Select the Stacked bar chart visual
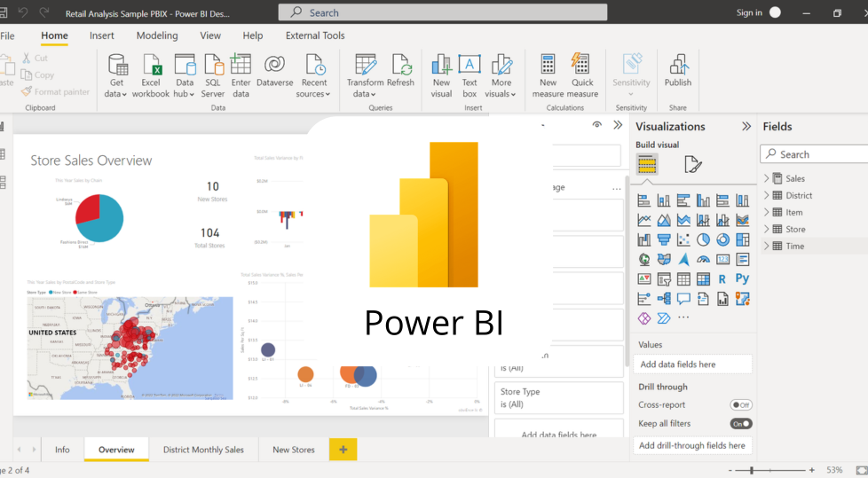 pos(643,200)
